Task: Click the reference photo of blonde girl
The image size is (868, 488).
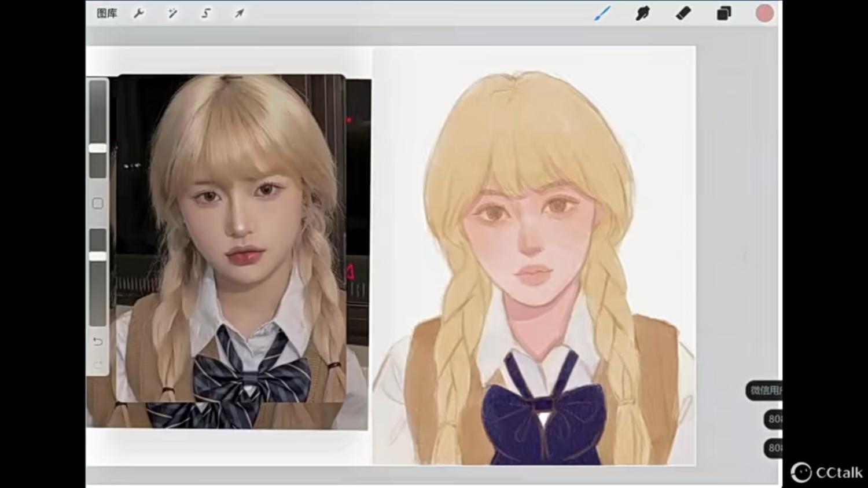Action: tap(231, 238)
